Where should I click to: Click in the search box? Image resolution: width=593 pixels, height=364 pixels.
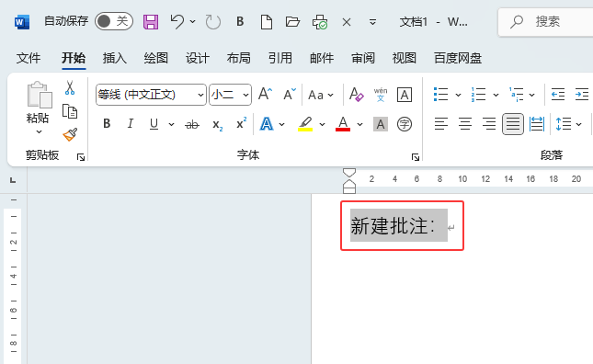click(546, 22)
